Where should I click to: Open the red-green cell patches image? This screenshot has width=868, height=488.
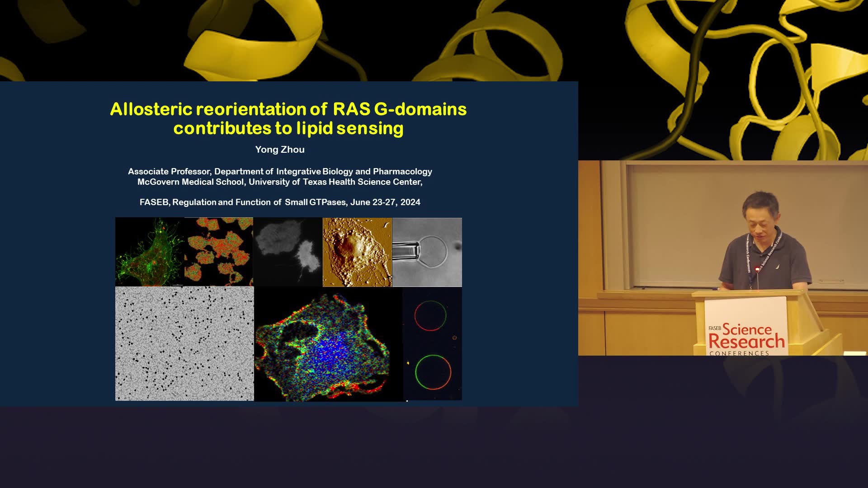click(219, 252)
